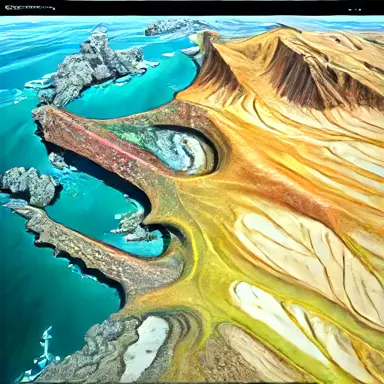Screen dimensions: 384x384
Task: Click the small dots control in top bar
Action: tap(355, 10)
